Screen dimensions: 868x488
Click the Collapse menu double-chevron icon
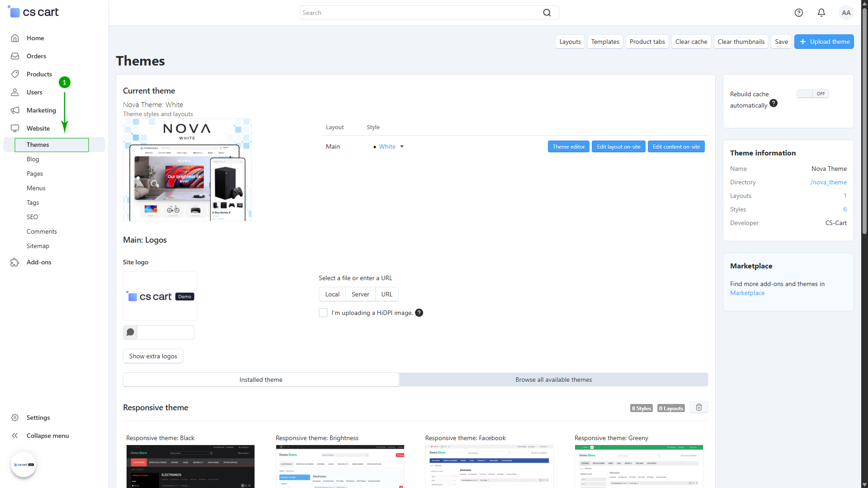click(x=15, y=436)
